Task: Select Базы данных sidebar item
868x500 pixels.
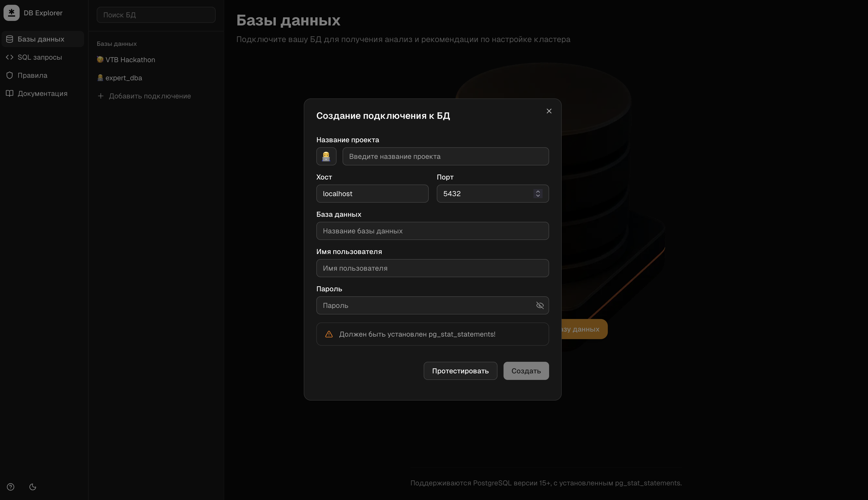Action: tap(41, 39)
